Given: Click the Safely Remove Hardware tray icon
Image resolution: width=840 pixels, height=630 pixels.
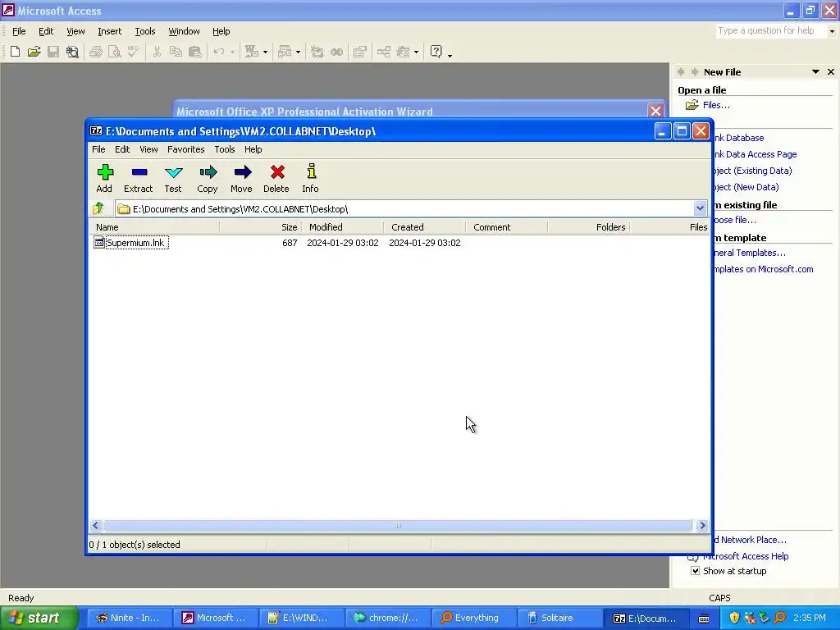Looking at the screenshot, I should pyautogui.click(x=765, y=618).
